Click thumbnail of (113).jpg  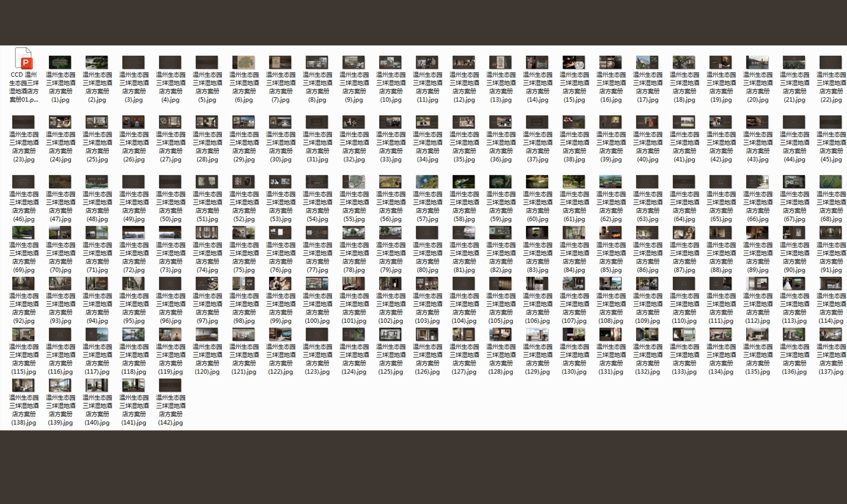(x=794, y=284)
